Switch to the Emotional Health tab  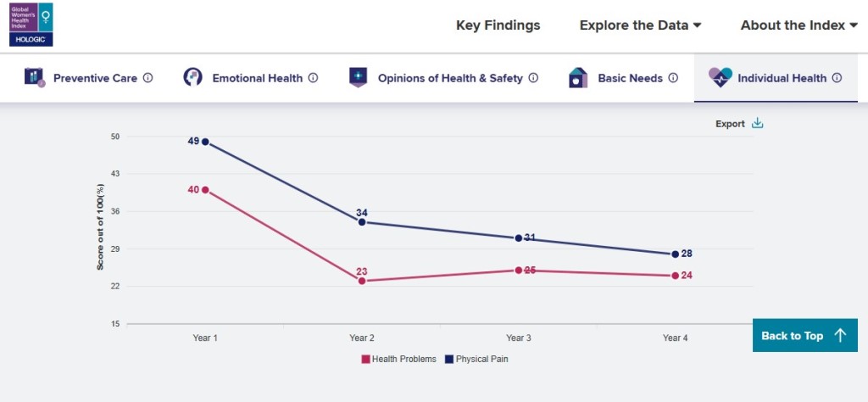coord(257,78)
